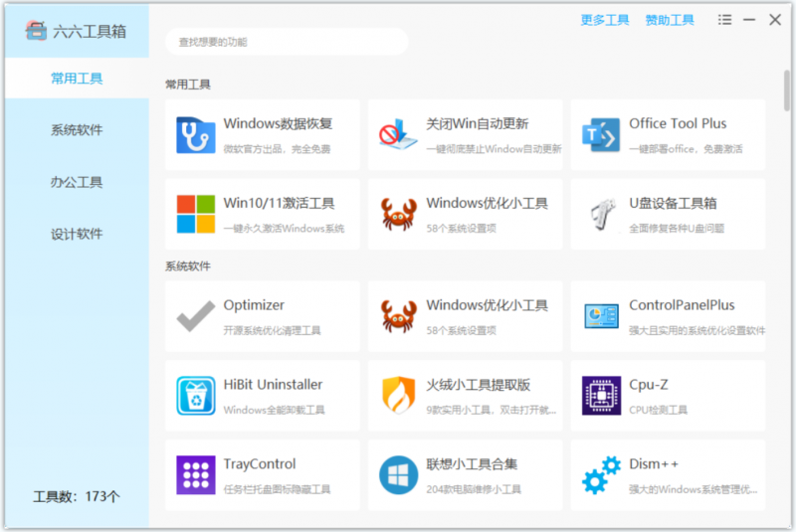The image size is (796, 532).
Task: Click Dism++ title text
Action: click(x=654, y=464)
